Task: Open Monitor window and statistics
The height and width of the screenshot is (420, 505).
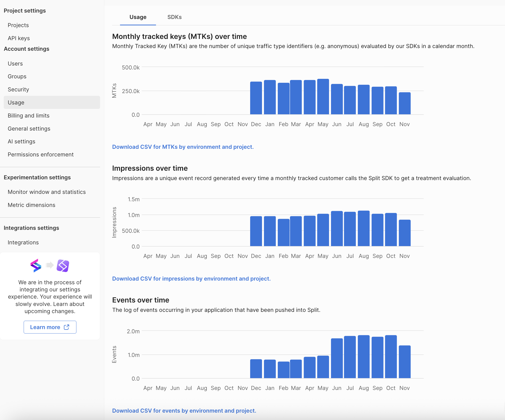Action: coord(47,192)
